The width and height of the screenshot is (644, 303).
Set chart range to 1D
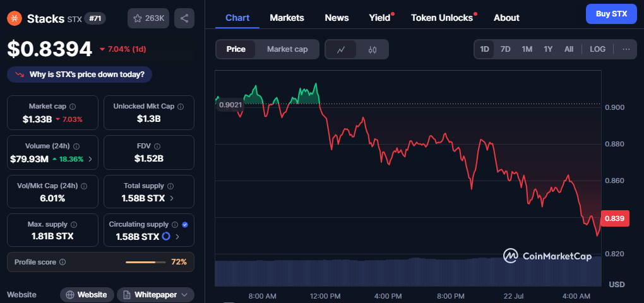point(485,49)
